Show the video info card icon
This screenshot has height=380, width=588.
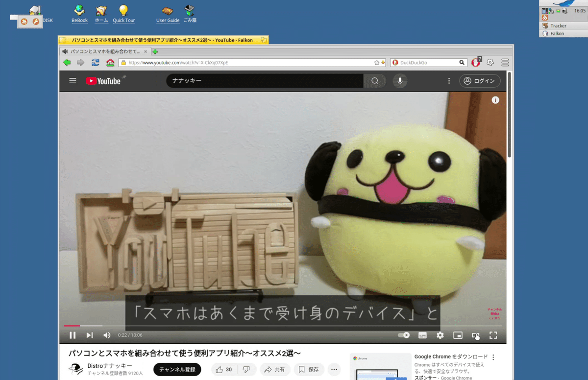495,100
